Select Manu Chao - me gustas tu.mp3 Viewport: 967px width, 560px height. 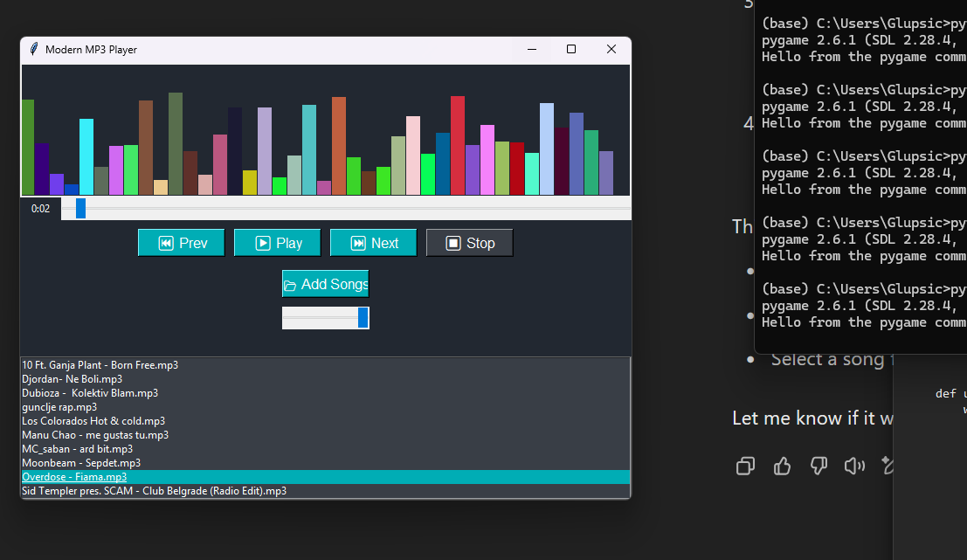pyautogui.click(x=95, y=435)
